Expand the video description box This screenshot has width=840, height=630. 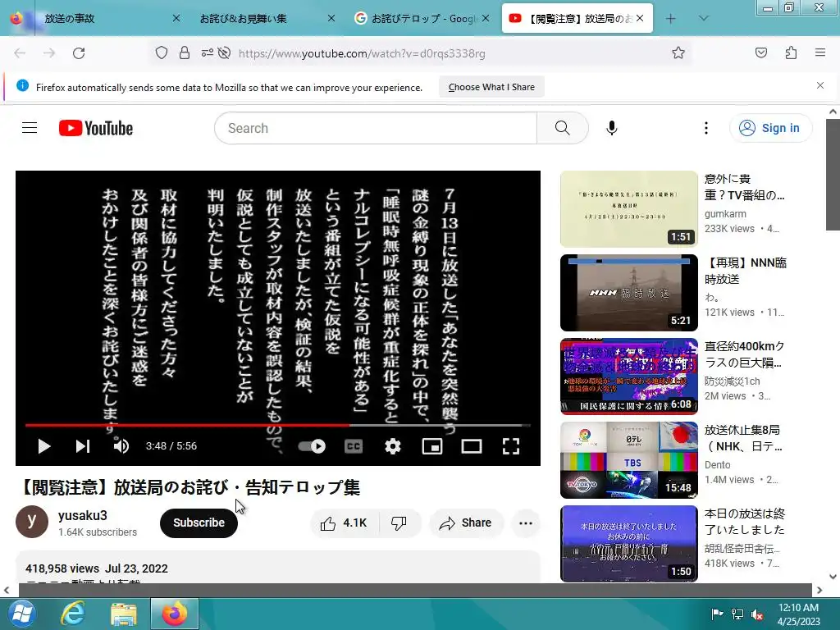[x=277, y=568]
